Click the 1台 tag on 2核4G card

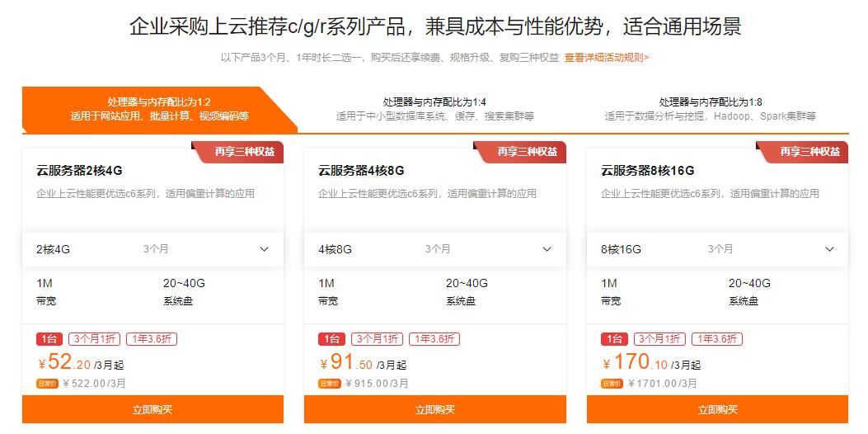point(49,339)
